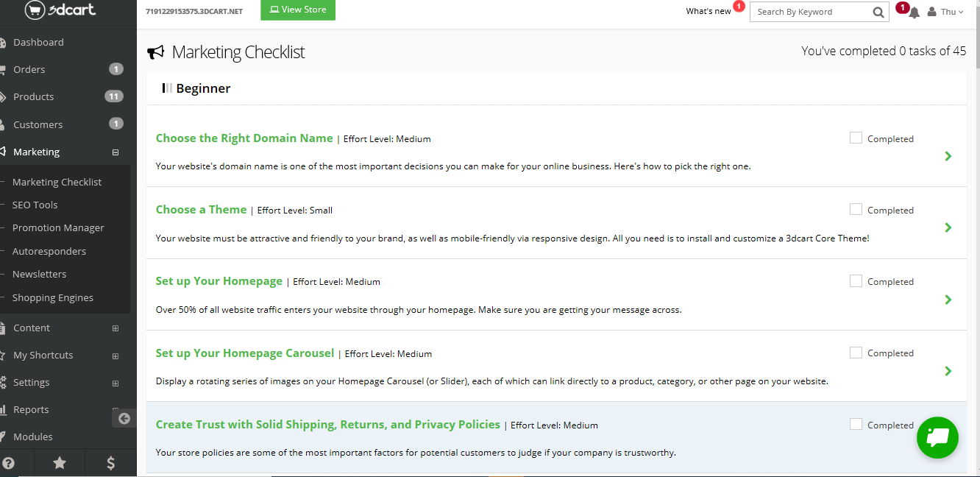
Task: Open the notifications bell
Action: click(x=914, y=13)
